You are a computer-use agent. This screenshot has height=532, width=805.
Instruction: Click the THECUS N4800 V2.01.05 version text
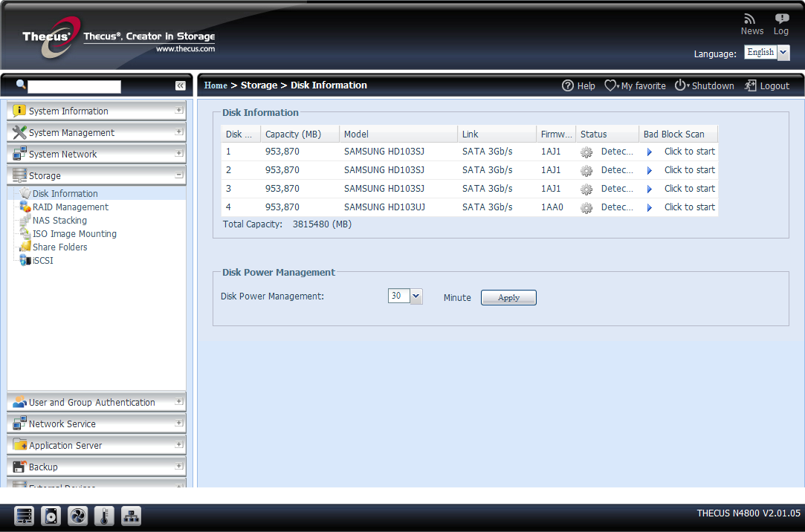click(x=748, y=513)
